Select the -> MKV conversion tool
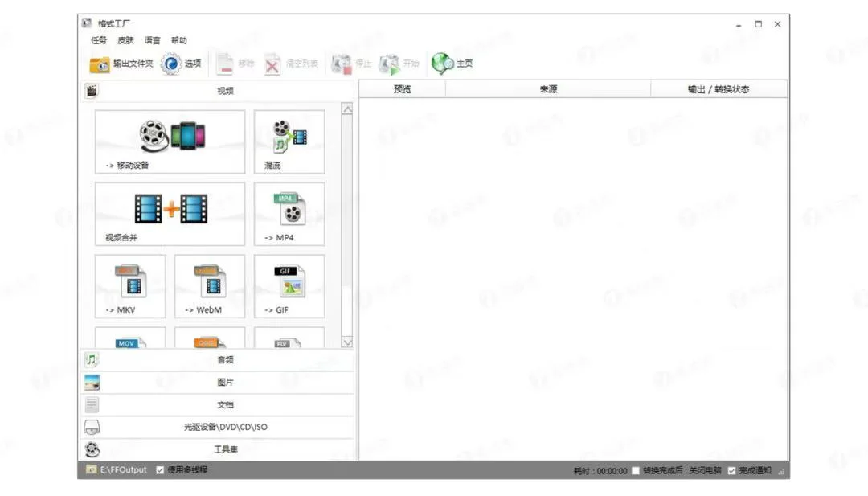This screenshot has height=496, width=868. point(129,286)
